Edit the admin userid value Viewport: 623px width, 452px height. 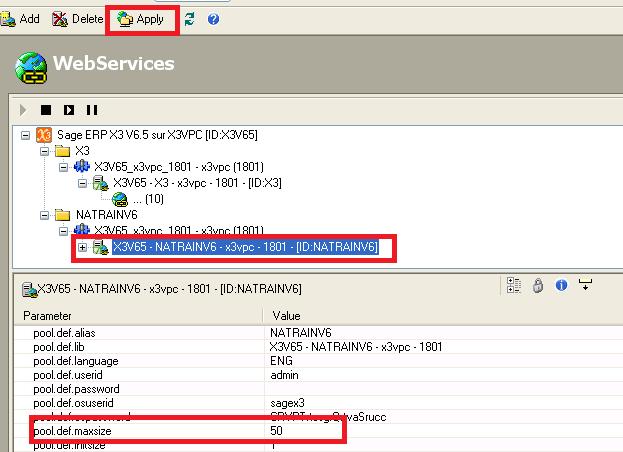(284, 375)
